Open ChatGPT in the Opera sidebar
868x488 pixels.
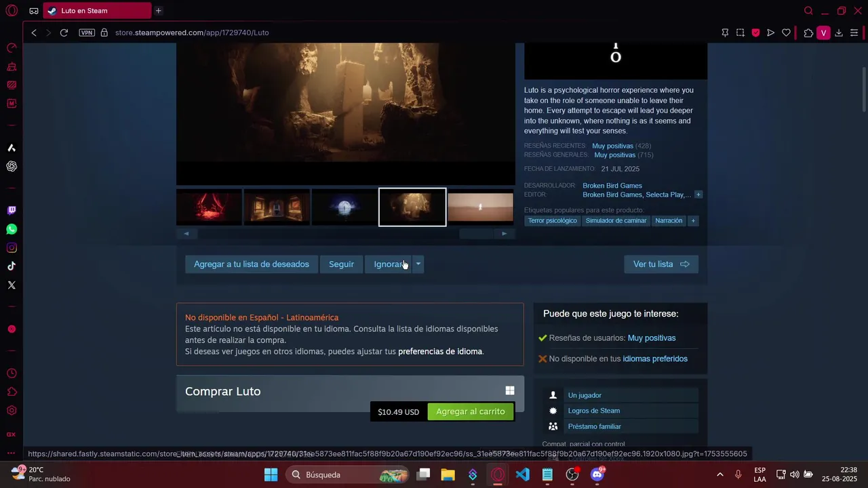click(x=12, y=166)
